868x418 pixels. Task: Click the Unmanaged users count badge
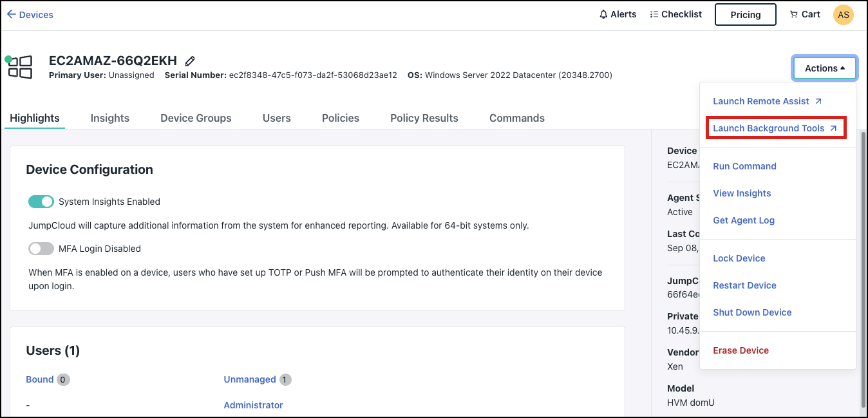tap(284, 379)
